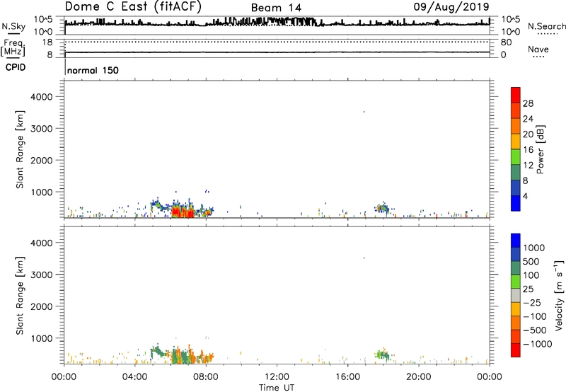Screen dimensions: 566x392
Task: Click the '-500' tick on Velocity colorbar
Action: (535, 330)
